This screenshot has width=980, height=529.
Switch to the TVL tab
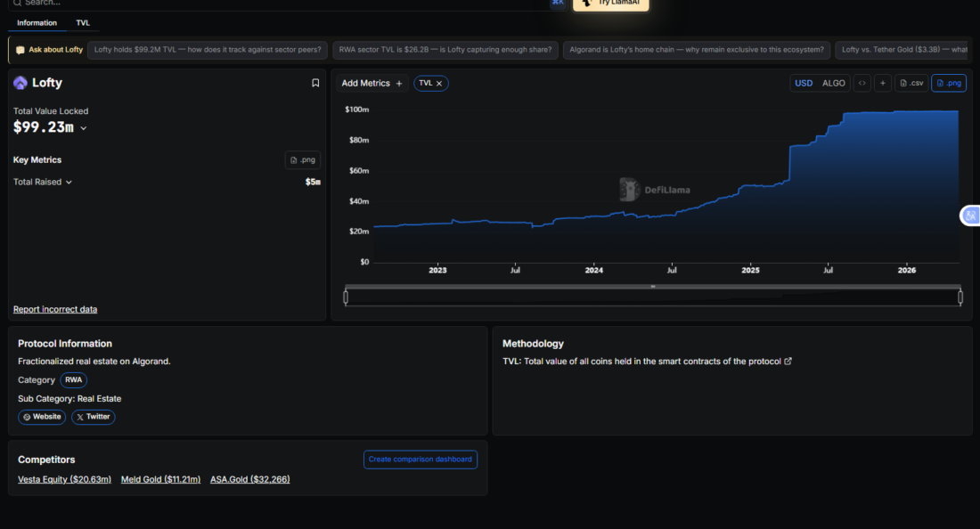tap(83, 23)
